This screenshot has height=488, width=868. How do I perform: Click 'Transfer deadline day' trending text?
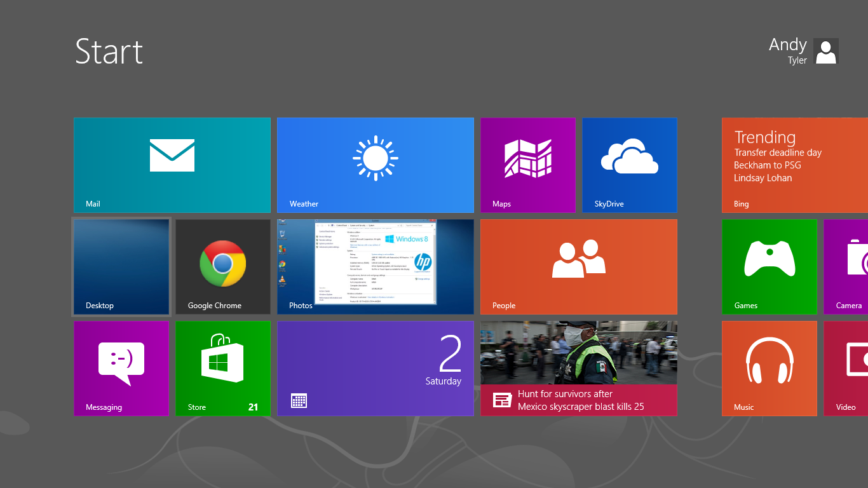pos(778,152)
